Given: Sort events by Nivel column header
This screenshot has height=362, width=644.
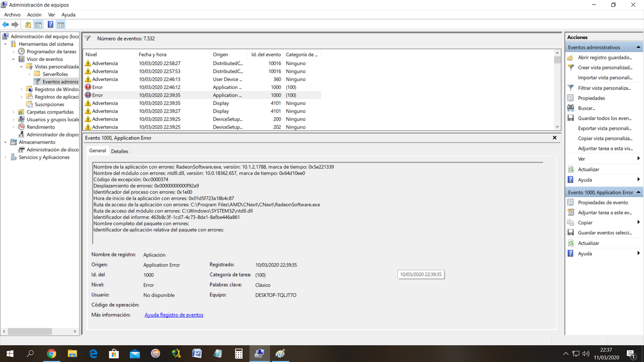Looking at the screenshot, I should (x=109, y=54).
